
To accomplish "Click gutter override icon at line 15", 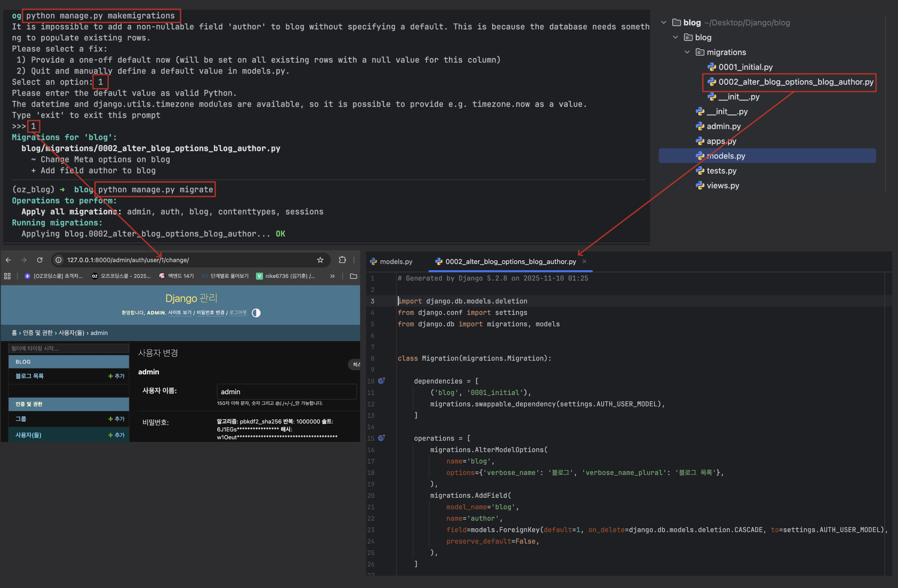I will click(x=381, y=438).
